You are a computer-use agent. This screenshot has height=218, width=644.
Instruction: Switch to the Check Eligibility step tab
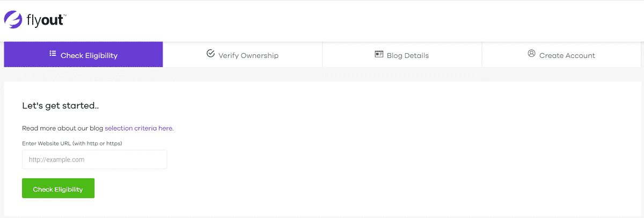(83, 55)
